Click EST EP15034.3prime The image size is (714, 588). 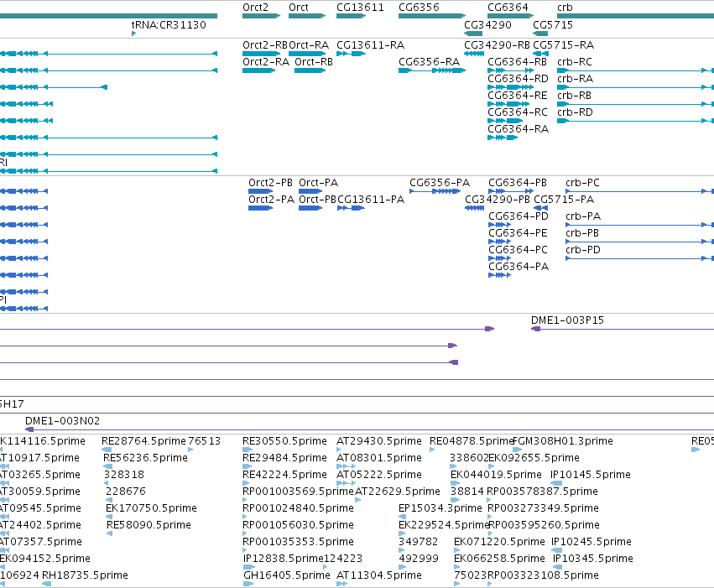[402, 517]
